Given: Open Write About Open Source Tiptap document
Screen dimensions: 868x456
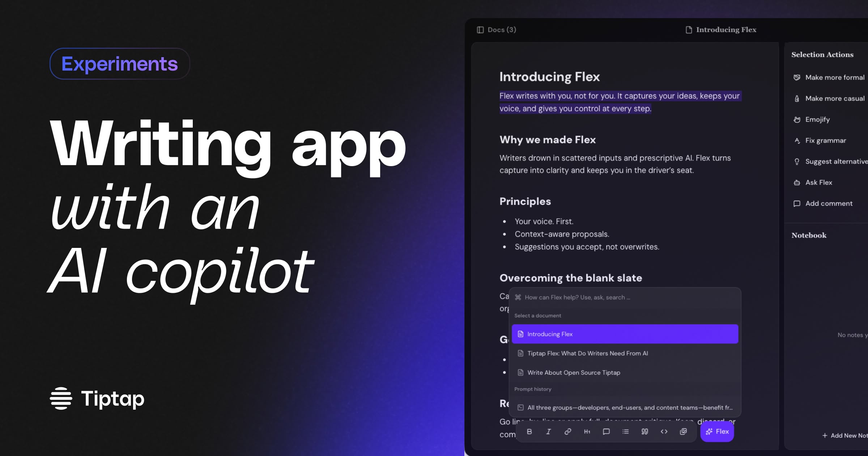Looking at the screenshot, I should click(574, 372).
